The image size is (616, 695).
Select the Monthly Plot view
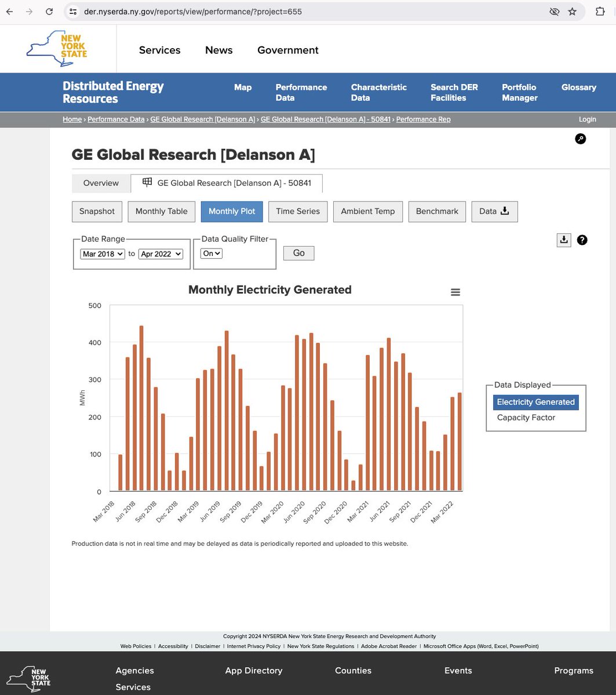click(x=232, y=211)
